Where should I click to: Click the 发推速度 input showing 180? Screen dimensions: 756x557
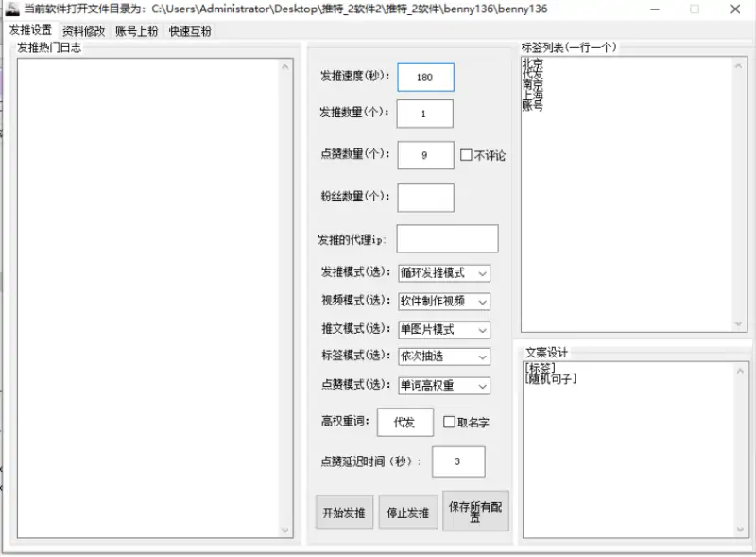[x=425, y=77]
